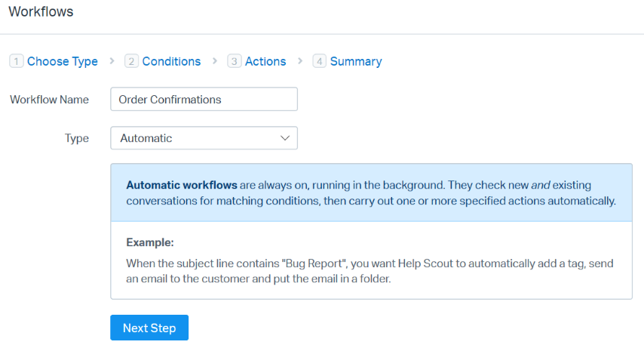Click arrow between Conditions and Actions
644x354 pixels.
(x=215, y=61)
